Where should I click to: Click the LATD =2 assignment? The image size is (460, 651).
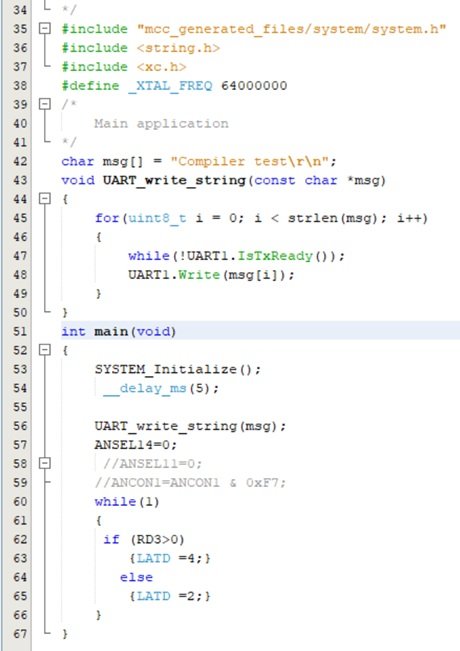coord(169,596)
